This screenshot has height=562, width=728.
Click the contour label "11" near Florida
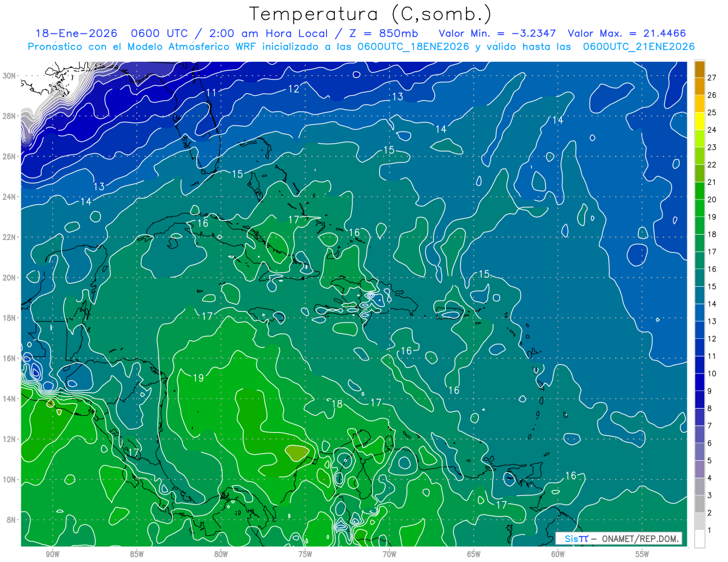click(211, 92)
